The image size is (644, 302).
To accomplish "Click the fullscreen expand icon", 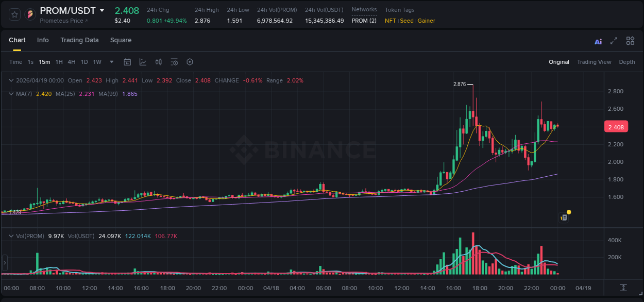I will coord(613,41).
